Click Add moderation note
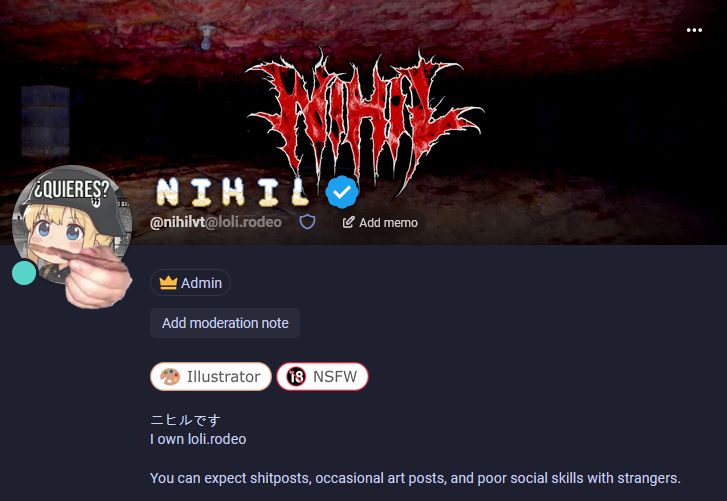727x501 pixels. 225,323
